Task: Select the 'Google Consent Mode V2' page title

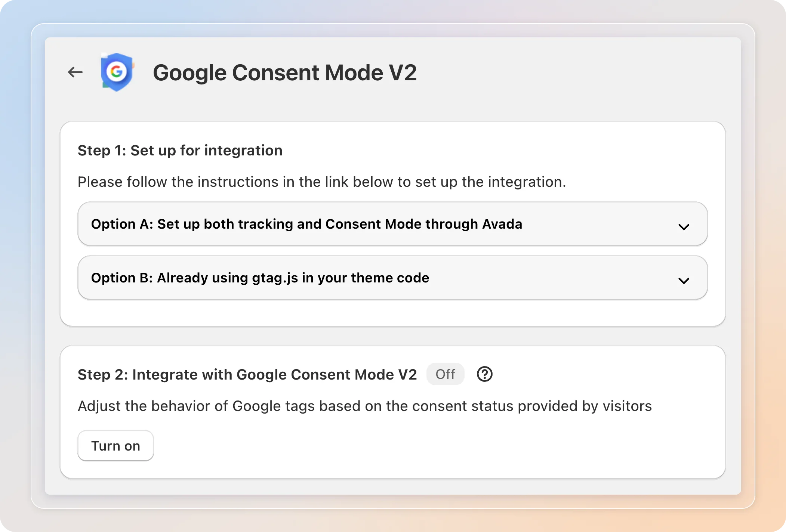Action: pyautogui.click(x=285, y=72)
